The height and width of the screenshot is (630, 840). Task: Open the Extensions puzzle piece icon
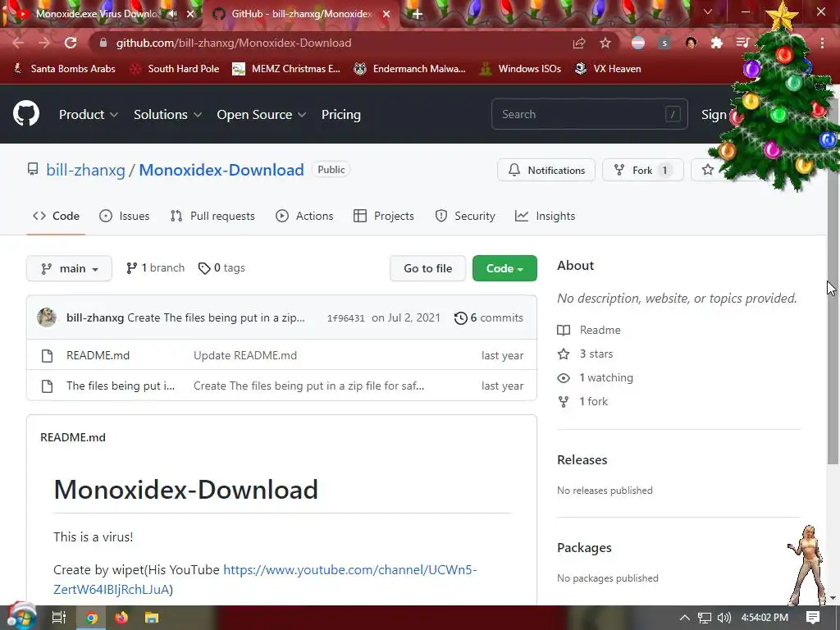[717, 43]
